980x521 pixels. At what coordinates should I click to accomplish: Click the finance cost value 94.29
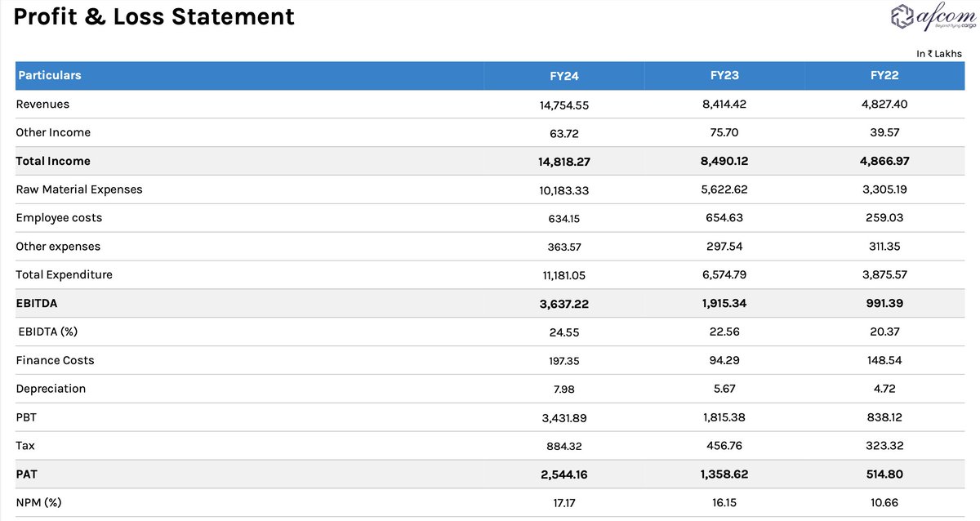pyautogui.click(x=724, y=360)
